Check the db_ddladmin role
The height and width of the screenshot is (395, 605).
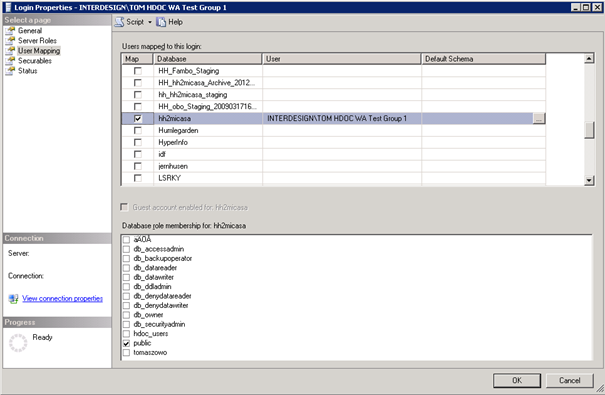click(126, 287)
